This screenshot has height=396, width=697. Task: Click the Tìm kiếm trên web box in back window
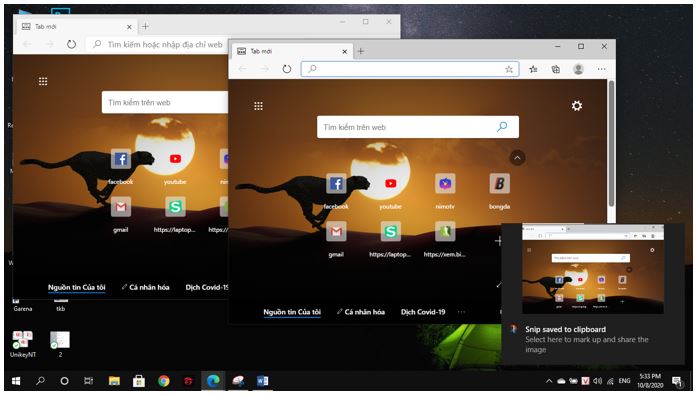[x=164, y=103]
